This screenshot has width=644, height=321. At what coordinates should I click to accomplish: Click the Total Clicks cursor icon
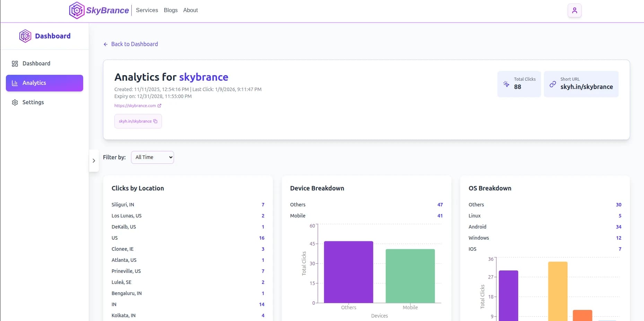pyautogui.click(x=506, y=84)
